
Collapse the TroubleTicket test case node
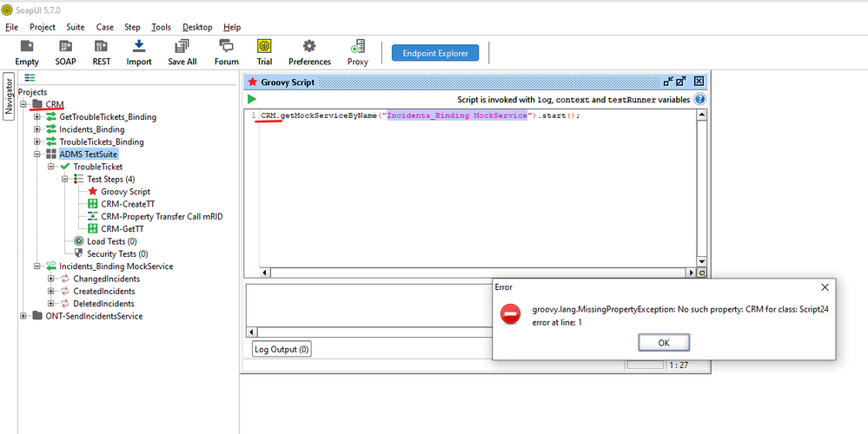[51, 167]
